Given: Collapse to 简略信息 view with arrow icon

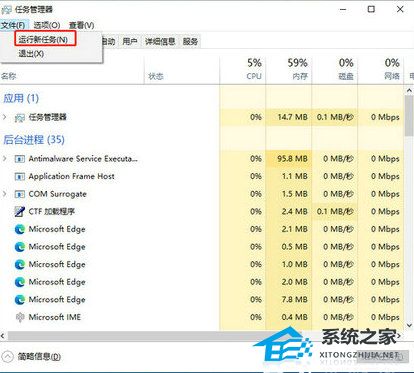Looking at the screenshot, I should [8, 356].
